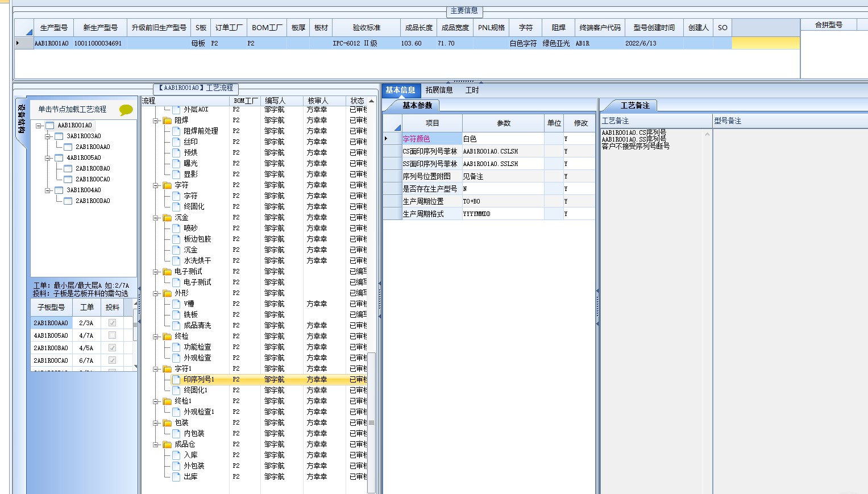Click the 入库 step document icon
Image resolution: width=868 pixels, height=494 pixels.
pyautogui.click(x=176, y=455)
